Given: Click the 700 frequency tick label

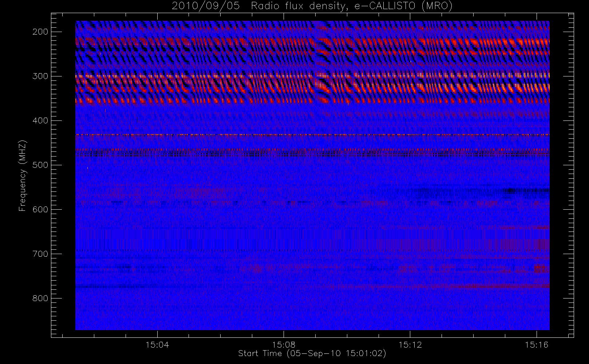Looking at the screenshot, I should 40,254.
